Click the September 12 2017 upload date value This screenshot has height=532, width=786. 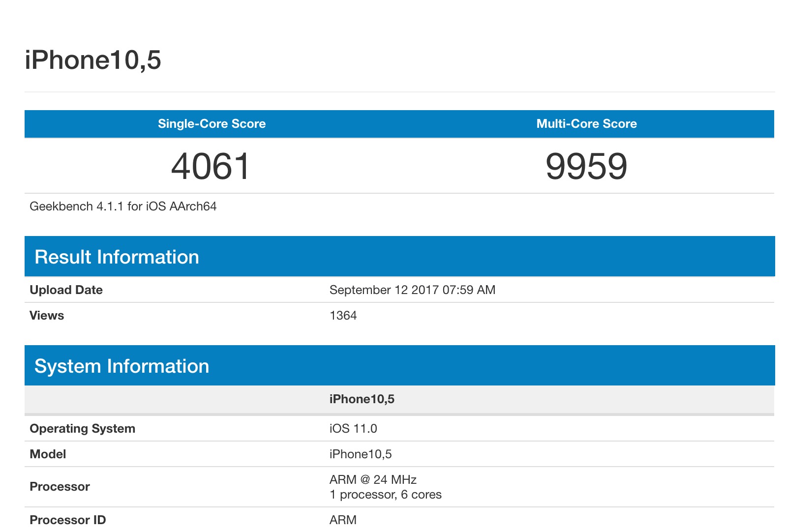[412, 290]
